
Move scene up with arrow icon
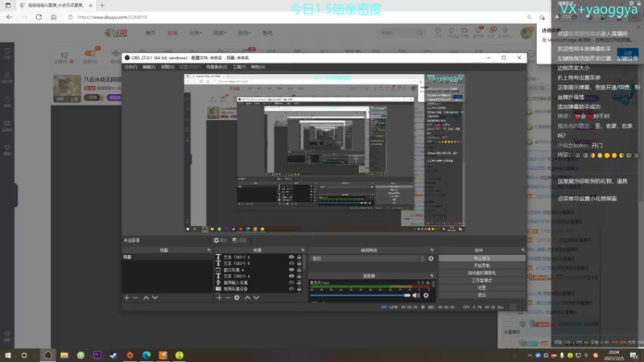146,298
